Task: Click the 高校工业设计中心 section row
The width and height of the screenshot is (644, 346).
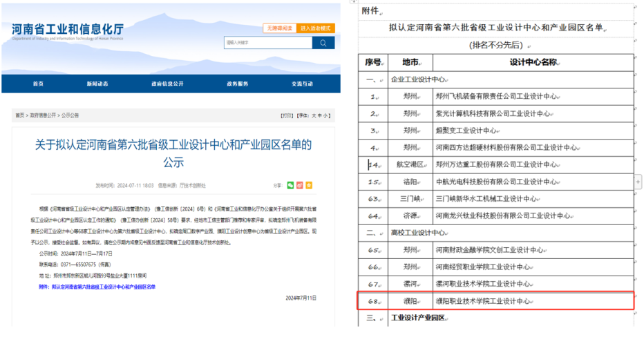Action: coord(495,233)
